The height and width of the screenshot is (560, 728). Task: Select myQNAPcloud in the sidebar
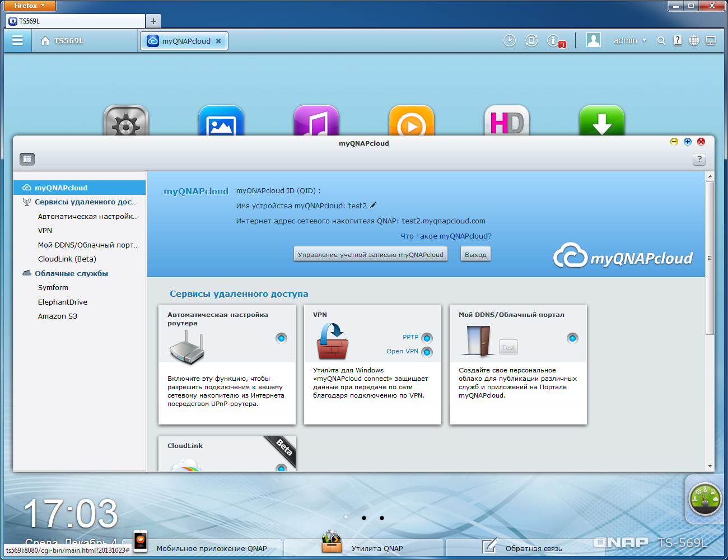pos(80,188)
